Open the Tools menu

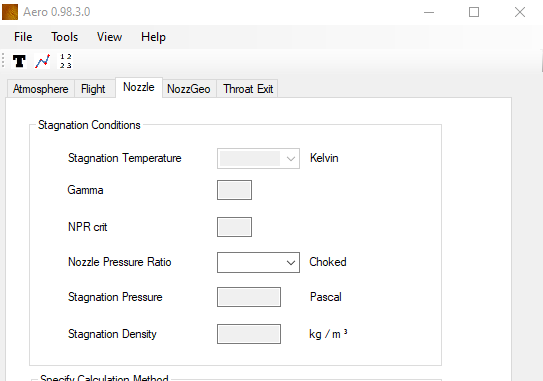coord(64,37)
